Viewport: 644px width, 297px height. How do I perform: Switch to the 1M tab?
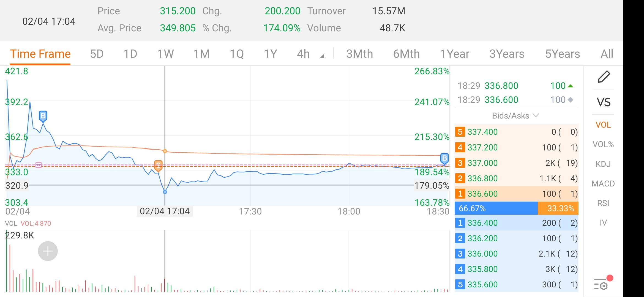pyautogui.click(x=201, y=54)
